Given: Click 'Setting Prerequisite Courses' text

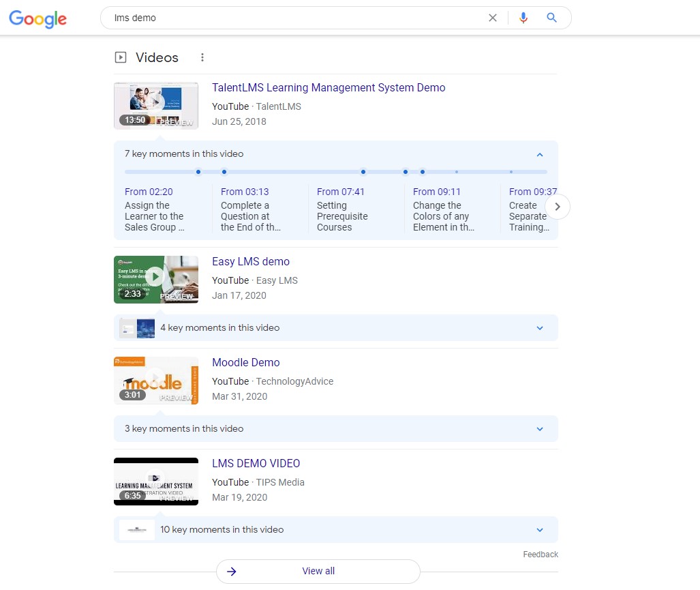Looking at the screenshot, I should [342, 216].
